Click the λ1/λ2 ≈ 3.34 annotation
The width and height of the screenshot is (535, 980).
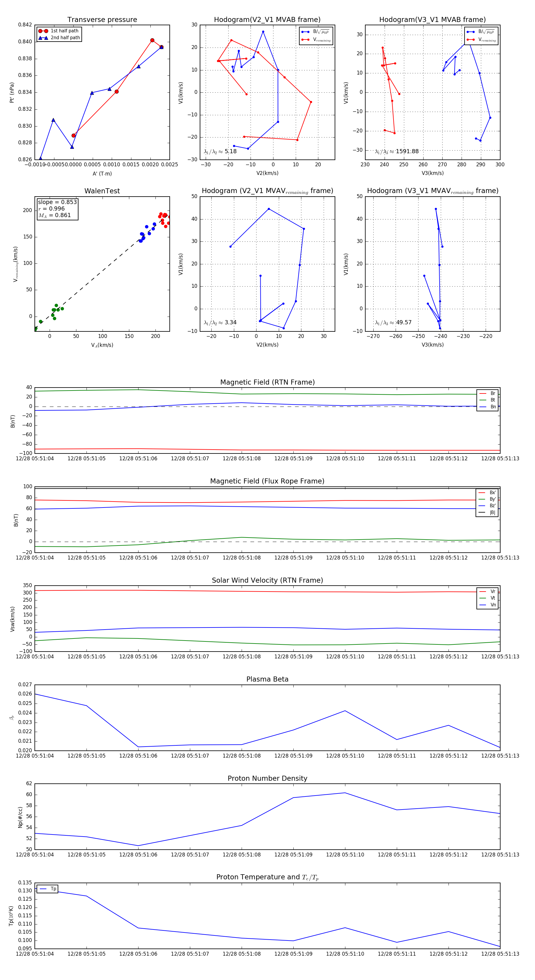pyautogui.click(x=220, y=323)
